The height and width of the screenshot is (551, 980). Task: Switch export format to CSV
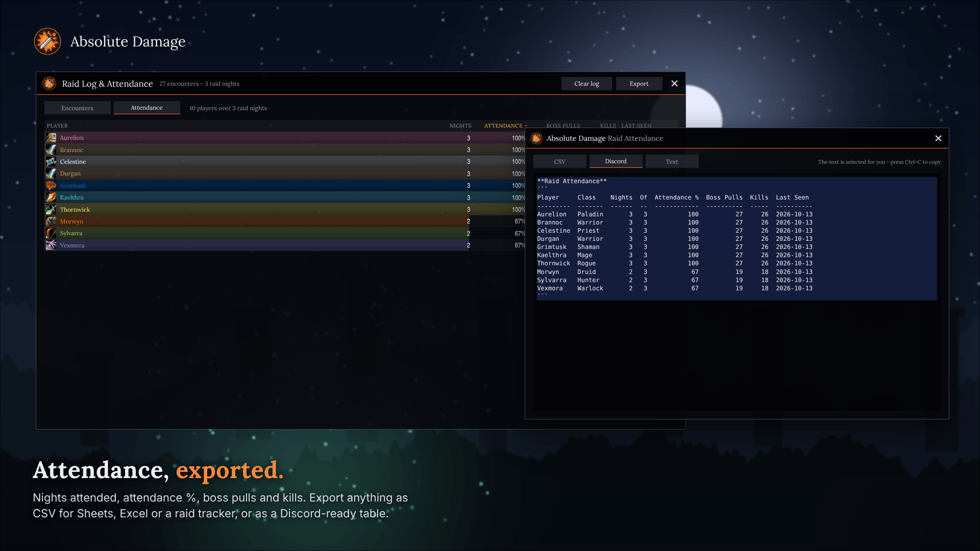[x=560, y=161]
